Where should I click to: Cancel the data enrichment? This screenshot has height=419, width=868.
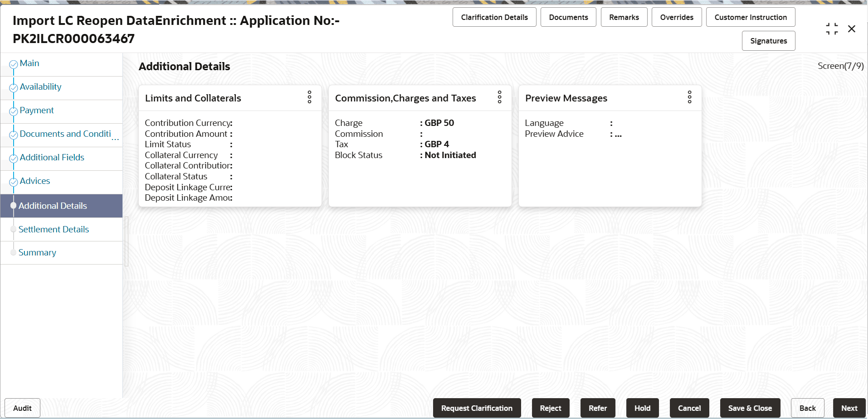coord(689,408)
